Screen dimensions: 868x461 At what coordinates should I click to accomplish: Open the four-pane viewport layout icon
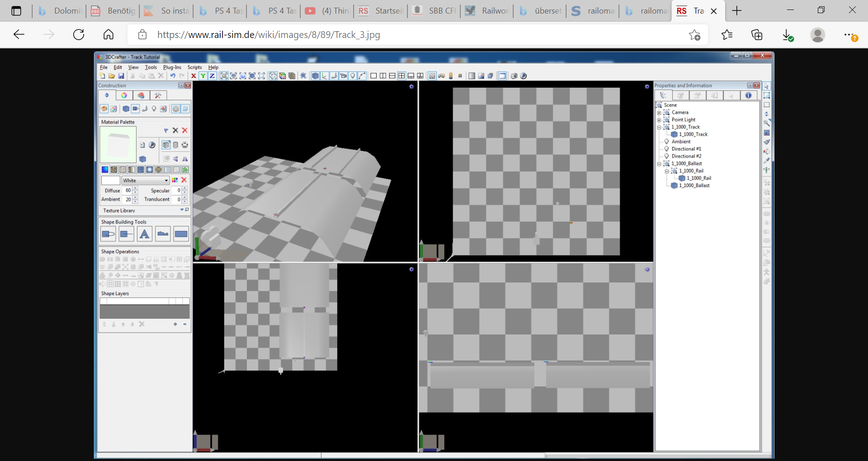tap(401, 76)
